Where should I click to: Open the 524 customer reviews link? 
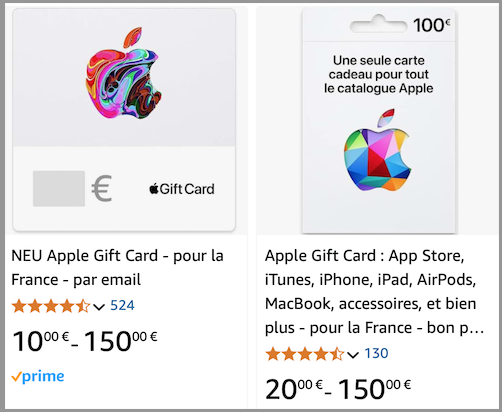coord(122,305)
